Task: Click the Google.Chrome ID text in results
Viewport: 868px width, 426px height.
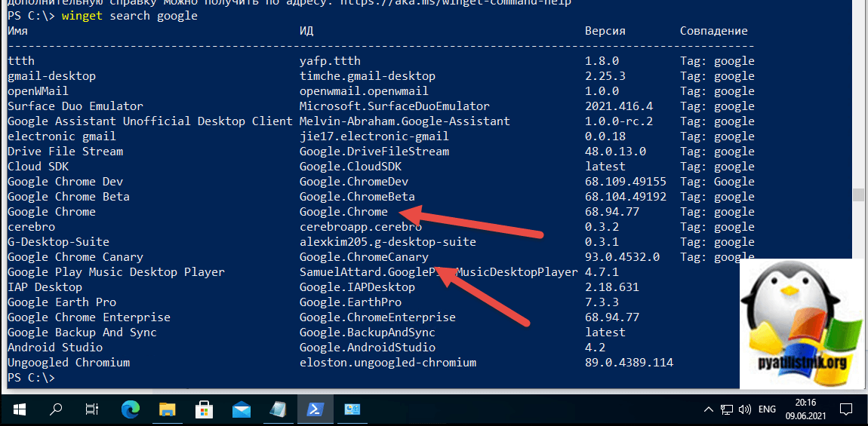Action: (343, 212)
